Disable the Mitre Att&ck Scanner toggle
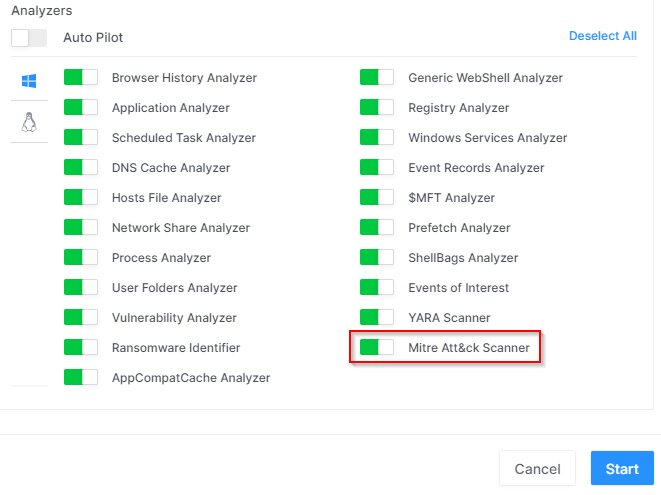Viewport: 661px width, 495px height. coord(377,347)
